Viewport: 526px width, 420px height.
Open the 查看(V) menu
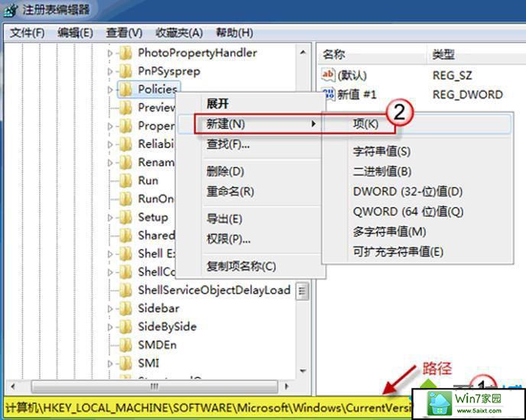point(124,33)
